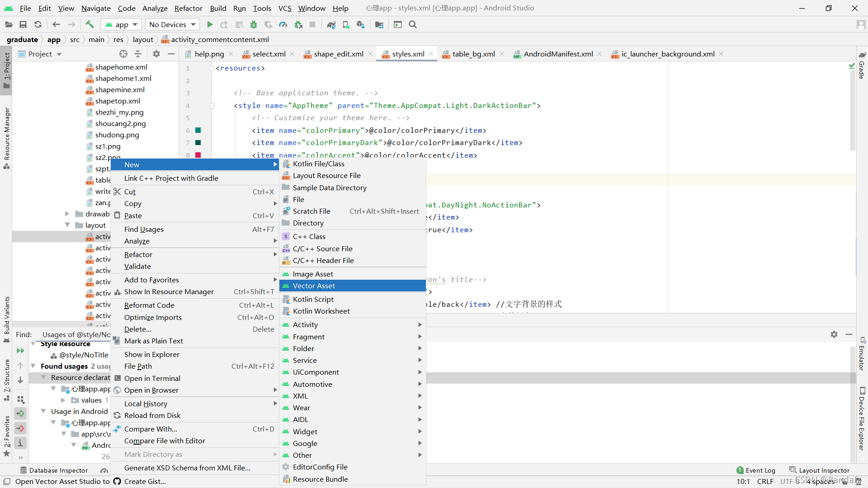
Task: Expand the Activity submenu
Action: pos(353,324)
